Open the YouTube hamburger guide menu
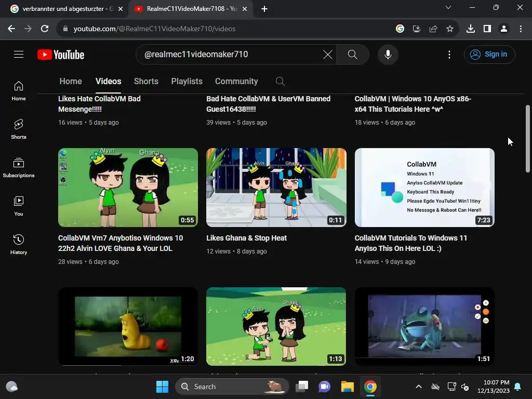 click(x=19, y=54)
